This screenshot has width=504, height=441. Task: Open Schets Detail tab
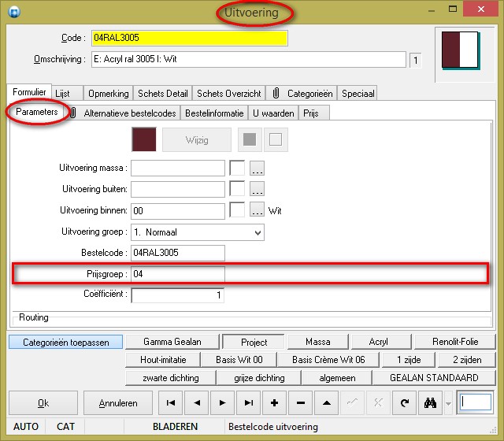coord(163,94)
